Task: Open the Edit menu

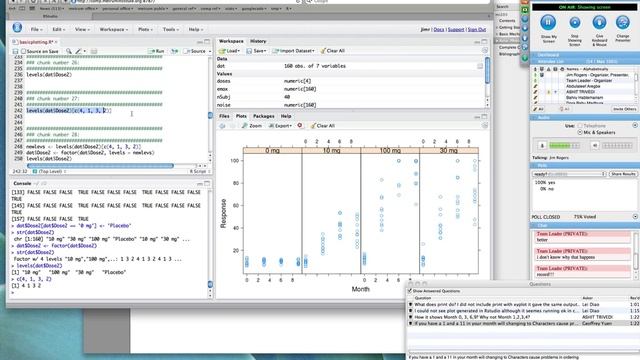Action: coord(58,29)
